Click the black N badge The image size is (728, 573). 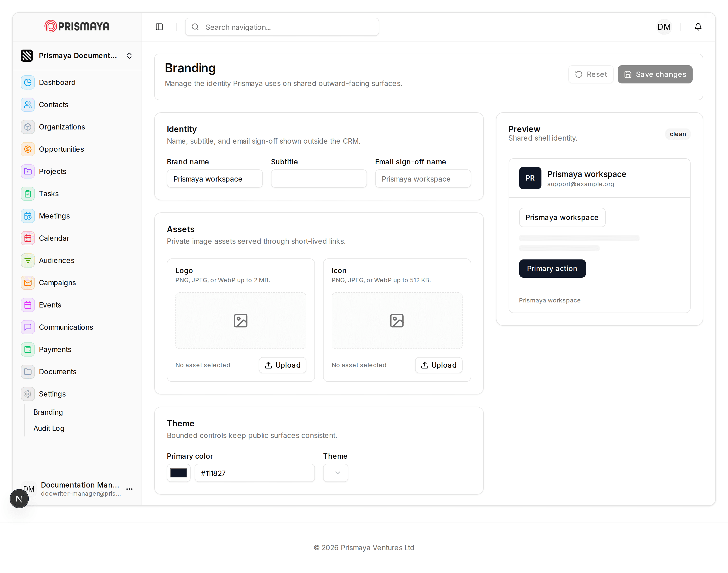tap(19, 499)
